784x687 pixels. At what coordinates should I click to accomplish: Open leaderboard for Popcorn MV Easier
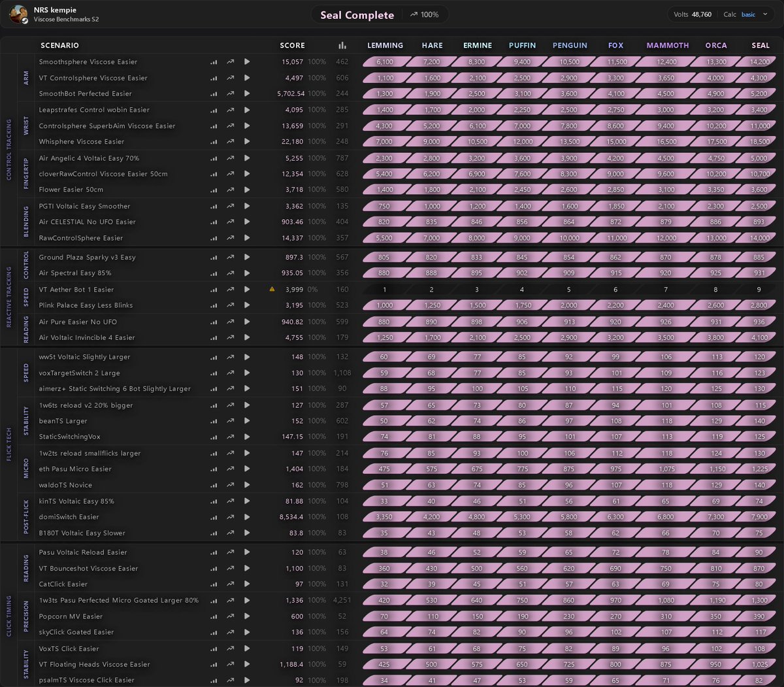(x=214, y=616)
